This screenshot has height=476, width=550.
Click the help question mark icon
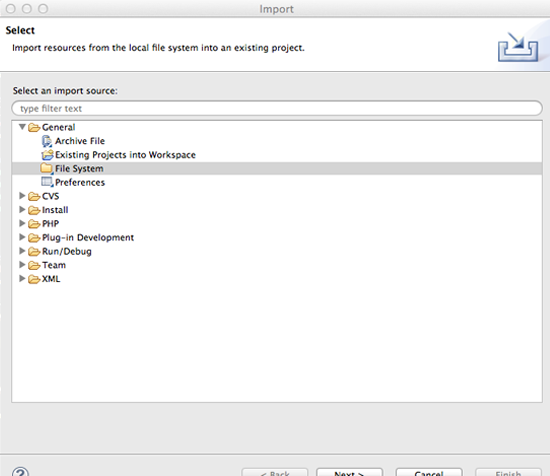20,472
